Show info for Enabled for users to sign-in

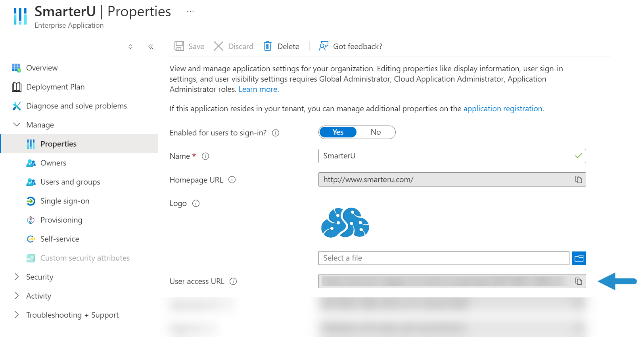tap(276, 133)
